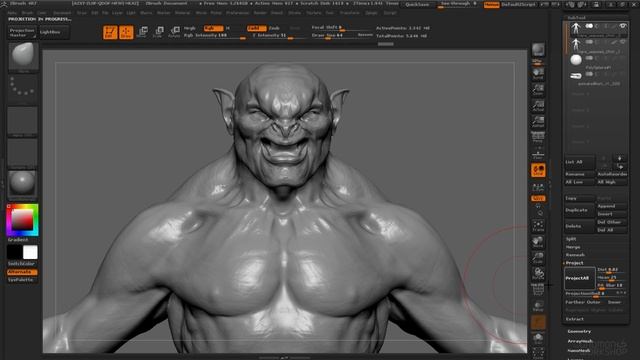Image resolution: width=640 pixels, height=360 pixels.
Task: Click the BPR render icon on right shelf
Action: click(538, 50)
